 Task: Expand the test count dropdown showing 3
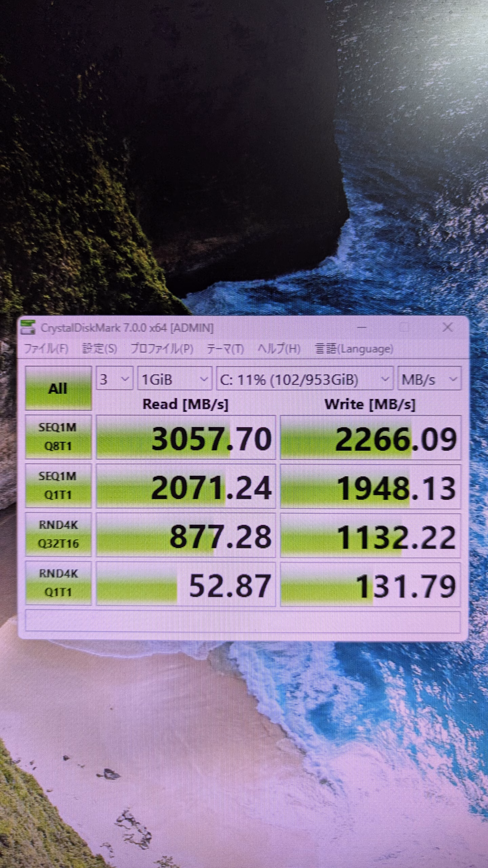tap(114, 379)
